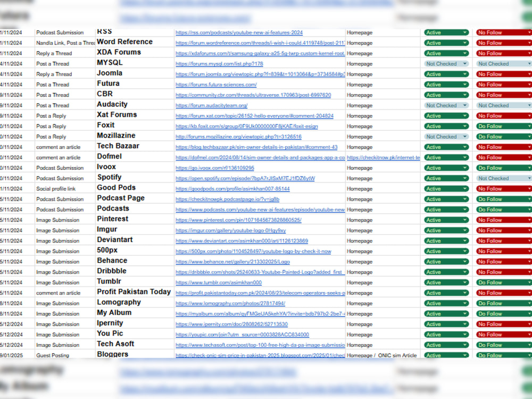The height and width of the screenshot is (399, 532).
Task: Open the Not Checked status dropdown for Audacity
Action: coord(446,105)
